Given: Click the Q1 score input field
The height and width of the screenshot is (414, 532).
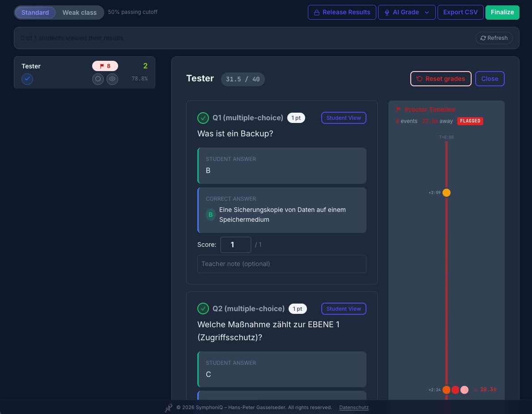Looking at the screenshot, I should 236,245.
